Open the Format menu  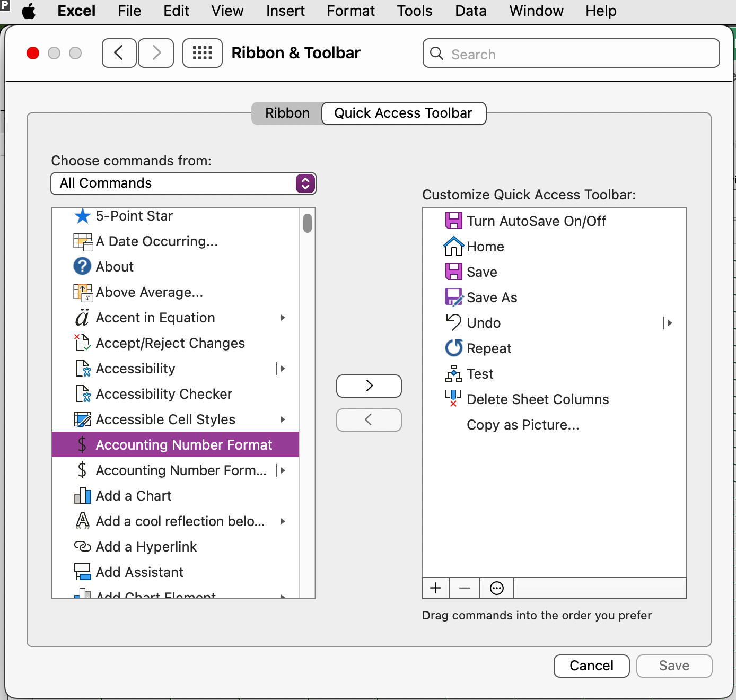[351, 11]
